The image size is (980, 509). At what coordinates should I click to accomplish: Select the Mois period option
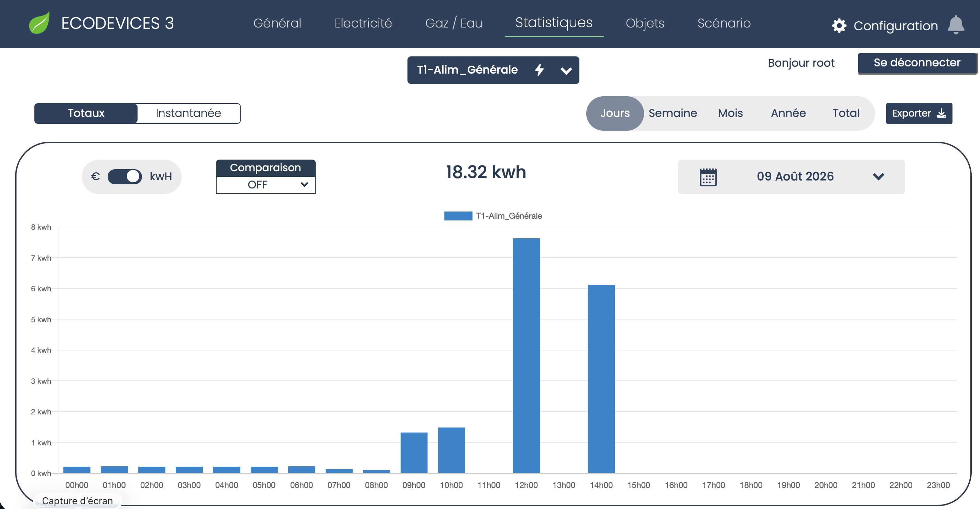tap(730, 113)
